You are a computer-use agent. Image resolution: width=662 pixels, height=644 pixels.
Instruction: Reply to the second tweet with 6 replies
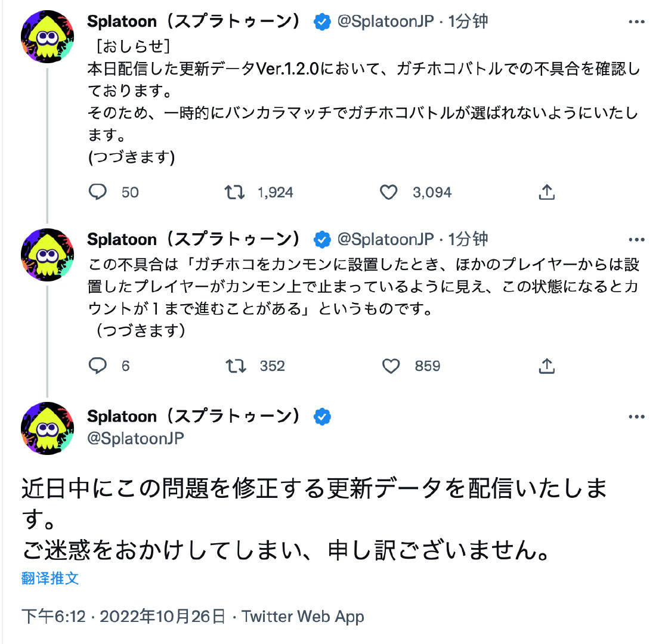tap(98, 366)
